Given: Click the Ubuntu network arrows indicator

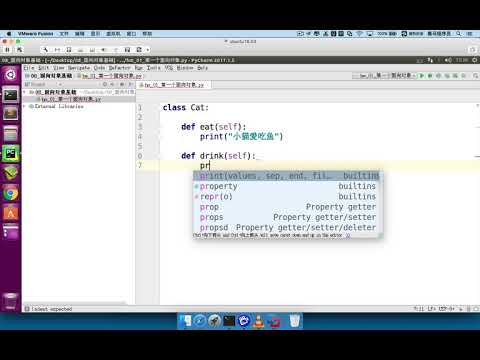Looking at the screenshot, I should tap(430, 60).
